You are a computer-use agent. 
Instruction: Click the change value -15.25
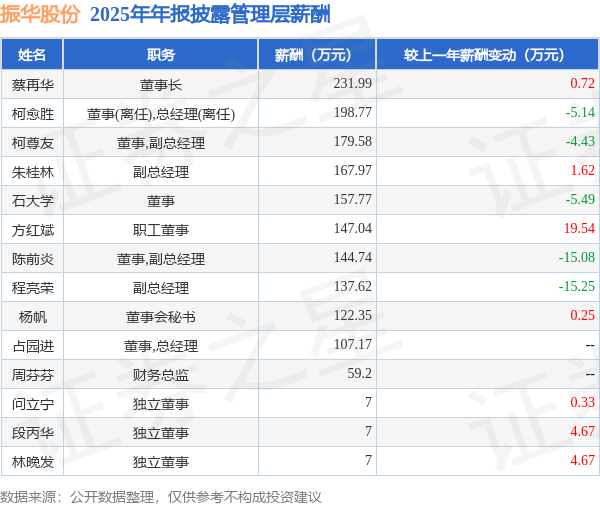click(x=577, y=286)
